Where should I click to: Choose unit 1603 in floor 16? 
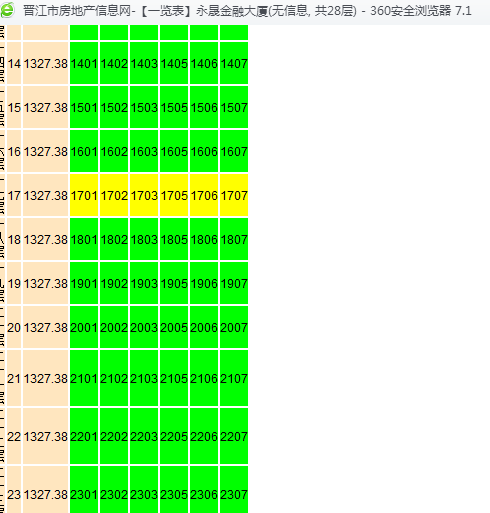click(144, 151)
